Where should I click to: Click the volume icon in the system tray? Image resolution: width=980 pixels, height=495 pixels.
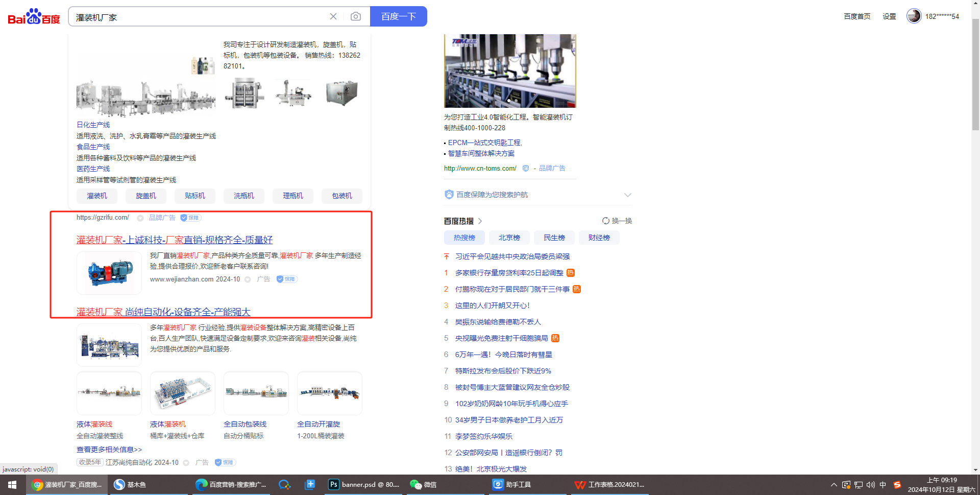(871, 485)
